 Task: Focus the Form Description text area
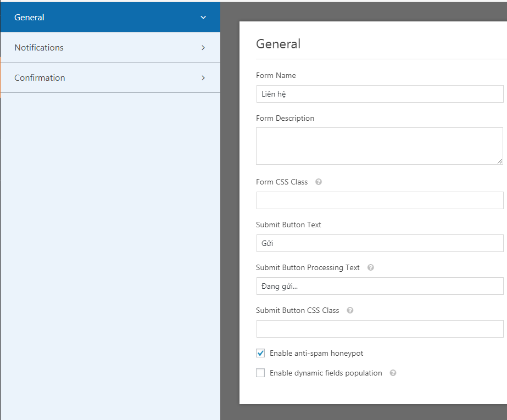pos(378,145)
